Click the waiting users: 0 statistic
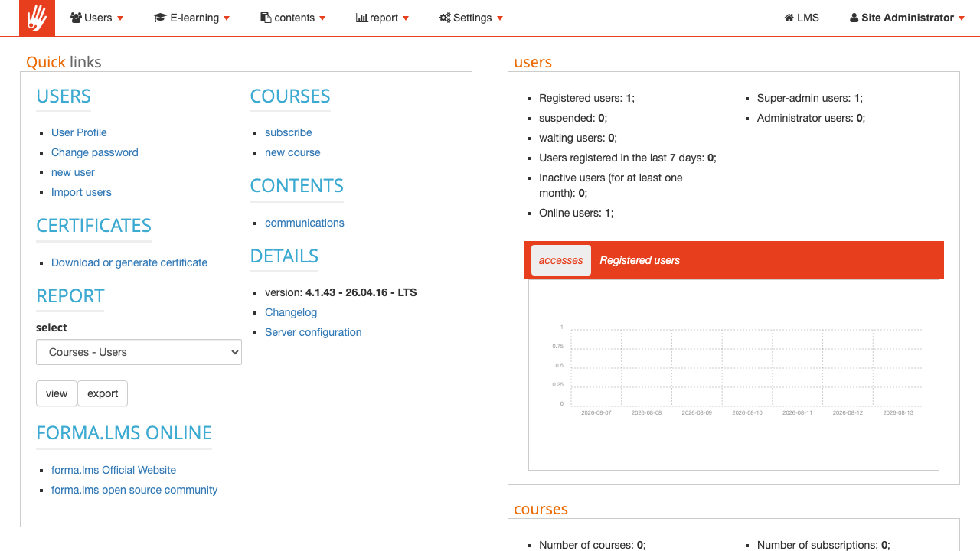 pos(578,138)
